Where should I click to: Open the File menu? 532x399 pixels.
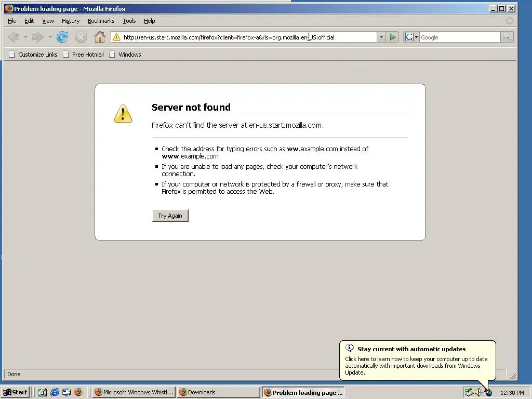(12, 21)
